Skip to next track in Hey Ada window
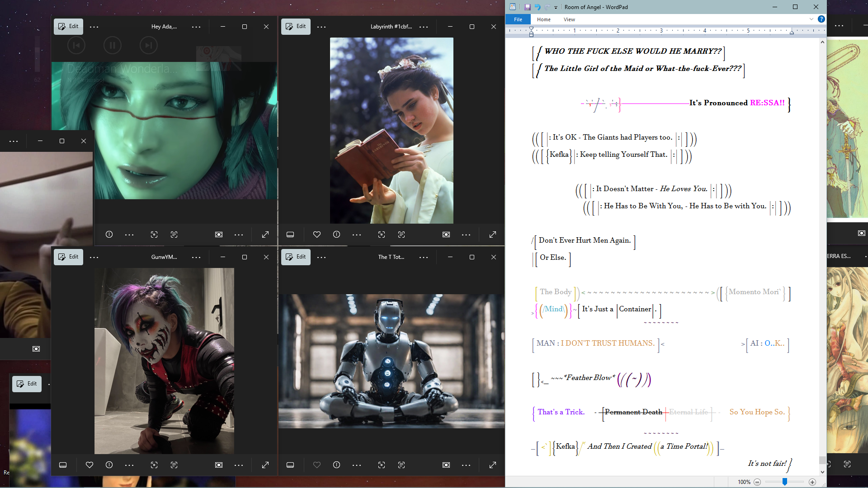Viewport: 868px width, 488px height. tap(148, 45)
